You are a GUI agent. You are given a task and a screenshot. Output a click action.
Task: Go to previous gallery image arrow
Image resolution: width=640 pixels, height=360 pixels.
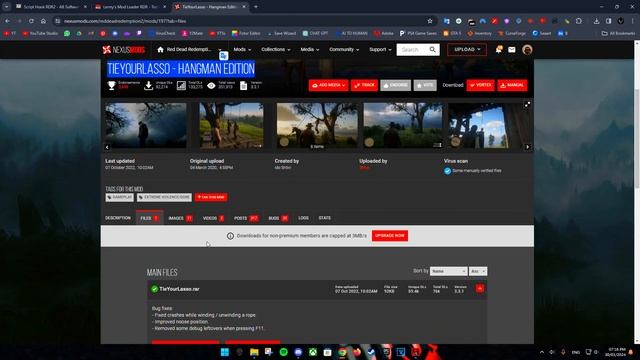pyautogui.click(x=107, y=147)
